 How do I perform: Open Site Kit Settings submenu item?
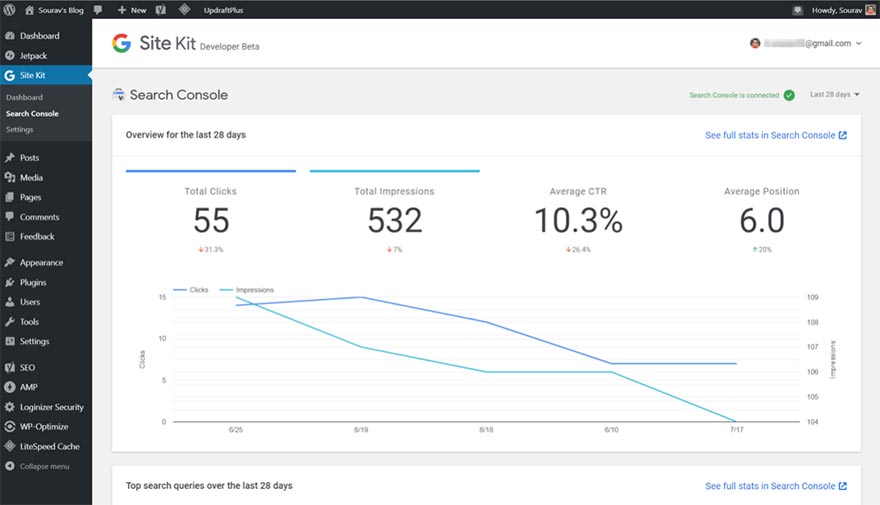(x=20, y=129)
